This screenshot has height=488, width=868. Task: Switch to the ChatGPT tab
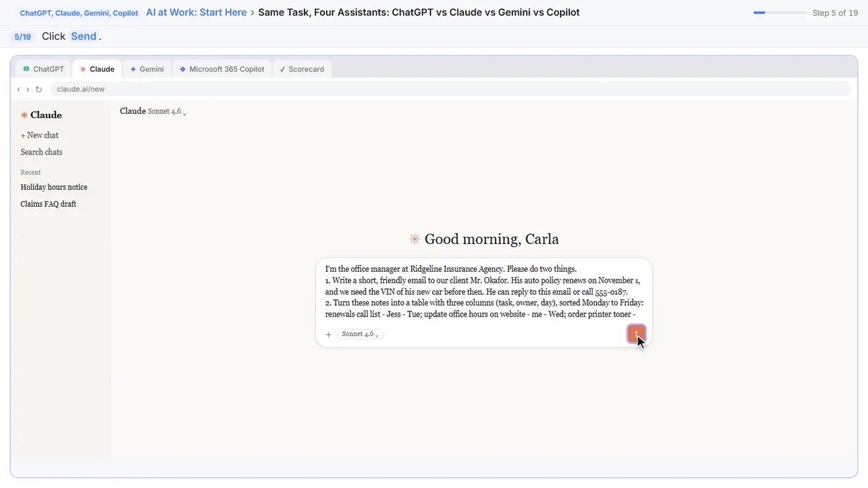[43, 69]
